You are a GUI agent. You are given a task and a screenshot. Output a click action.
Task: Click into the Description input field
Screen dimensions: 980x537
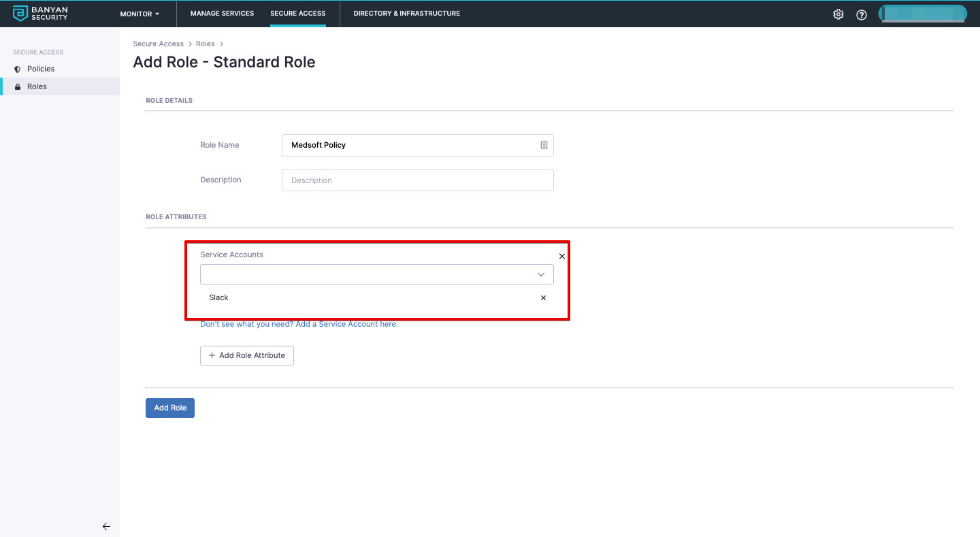[x=418, y=180]
